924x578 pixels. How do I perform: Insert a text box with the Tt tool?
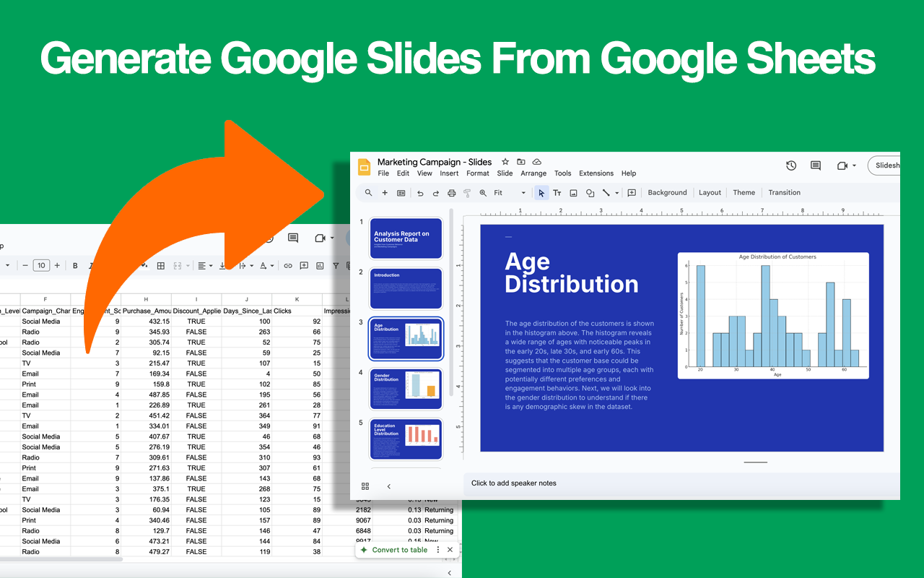(x=557, y=193)
